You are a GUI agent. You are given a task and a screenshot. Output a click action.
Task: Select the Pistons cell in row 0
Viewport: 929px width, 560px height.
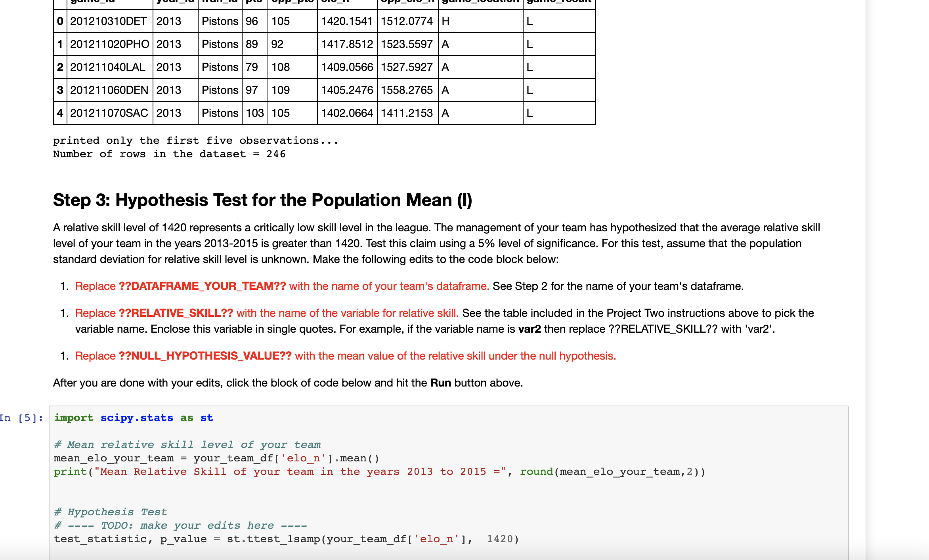[x=220, y=21]
